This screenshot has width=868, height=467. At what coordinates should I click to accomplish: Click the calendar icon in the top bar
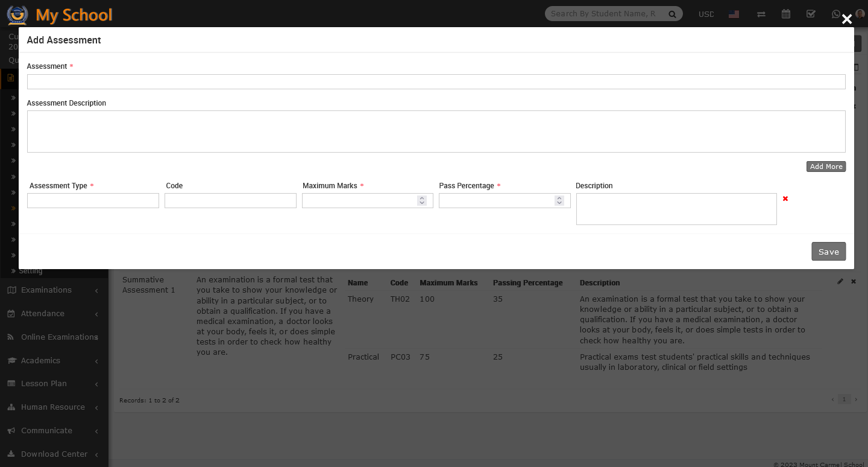click(x=786, y=14)
